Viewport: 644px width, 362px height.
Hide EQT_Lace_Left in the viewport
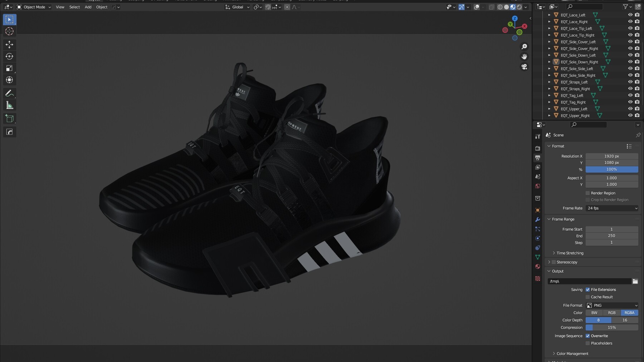pyautogui.click(x=630, y=15)
